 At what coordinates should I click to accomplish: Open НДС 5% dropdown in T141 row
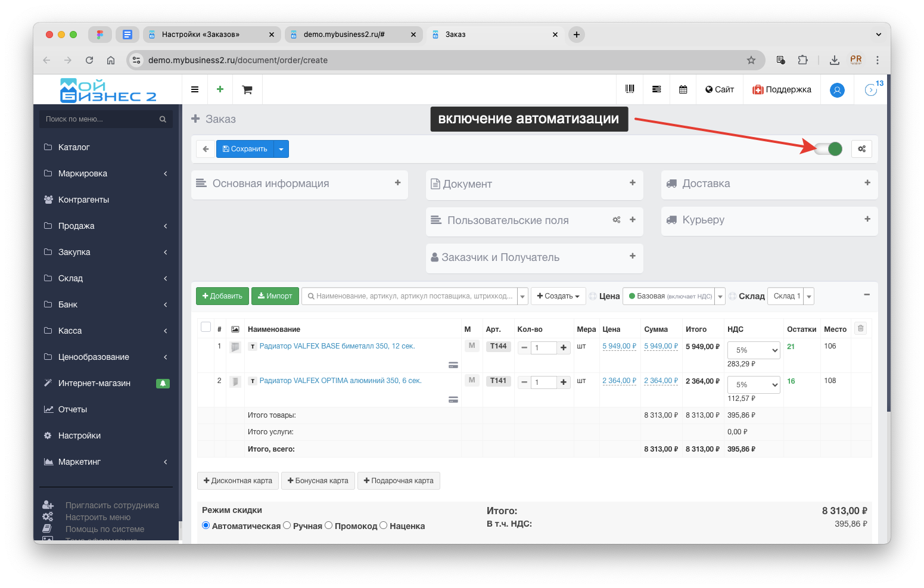click(x=754, y=385)
